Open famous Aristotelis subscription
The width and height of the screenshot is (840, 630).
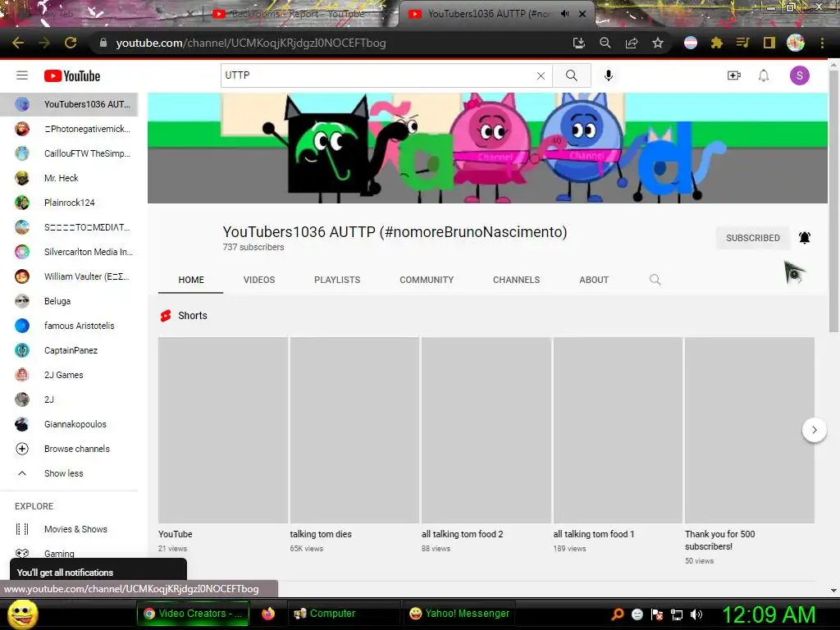coord(69,326)
